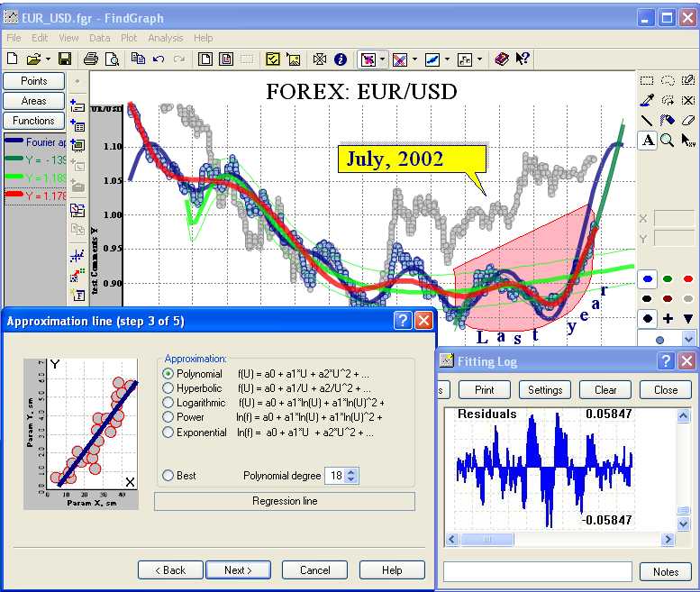The width and height of the screenshot is (700, 592).
Task: Open the marker style dropdown
Action: [x=688, y=339]
